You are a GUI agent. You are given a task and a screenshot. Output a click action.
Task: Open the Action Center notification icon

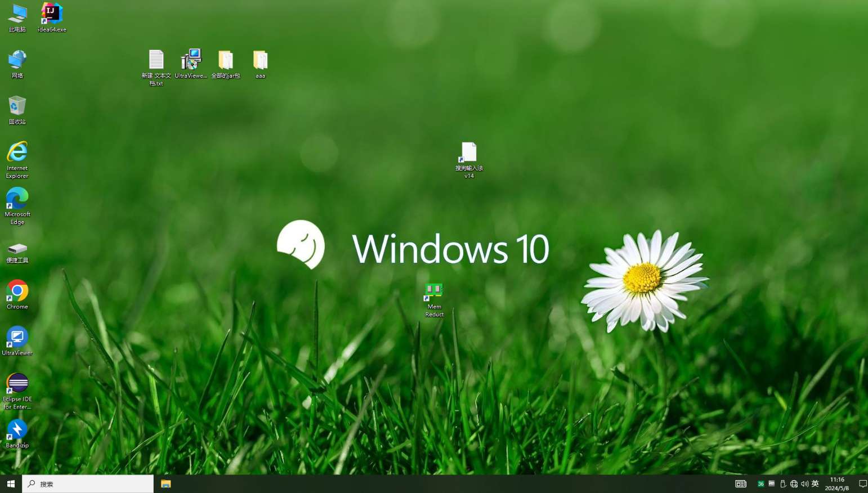[862, 484]
